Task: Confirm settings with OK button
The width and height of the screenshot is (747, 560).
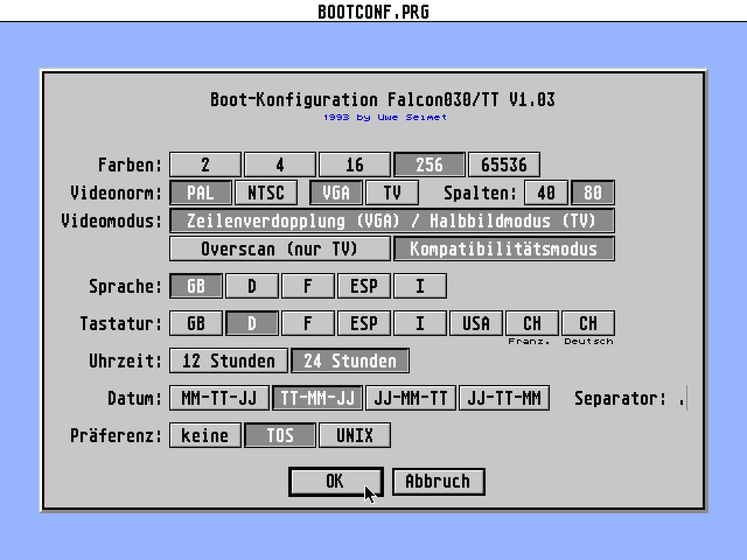Action: 336,482
